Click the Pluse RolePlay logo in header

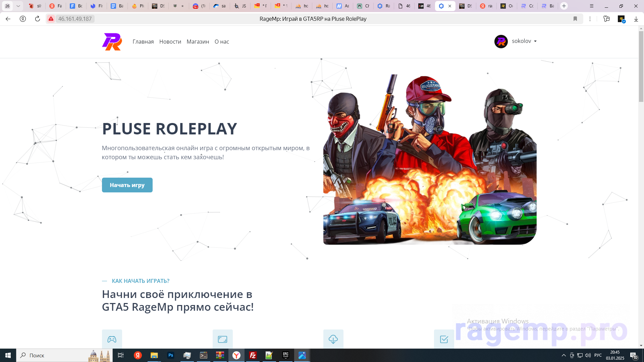[112, 42]
